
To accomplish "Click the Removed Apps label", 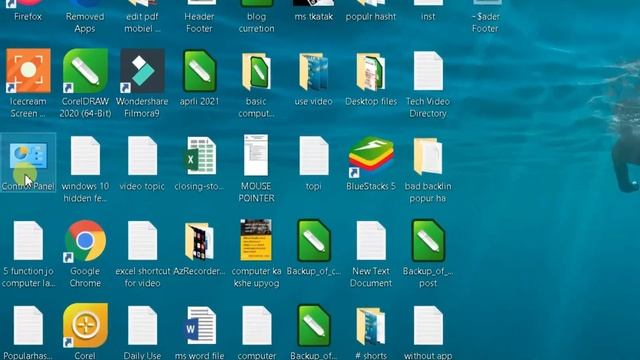I will click(85, 22).
